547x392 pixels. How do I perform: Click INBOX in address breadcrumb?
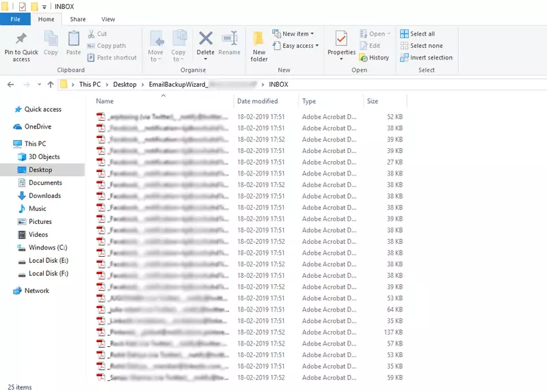(278, 84)
